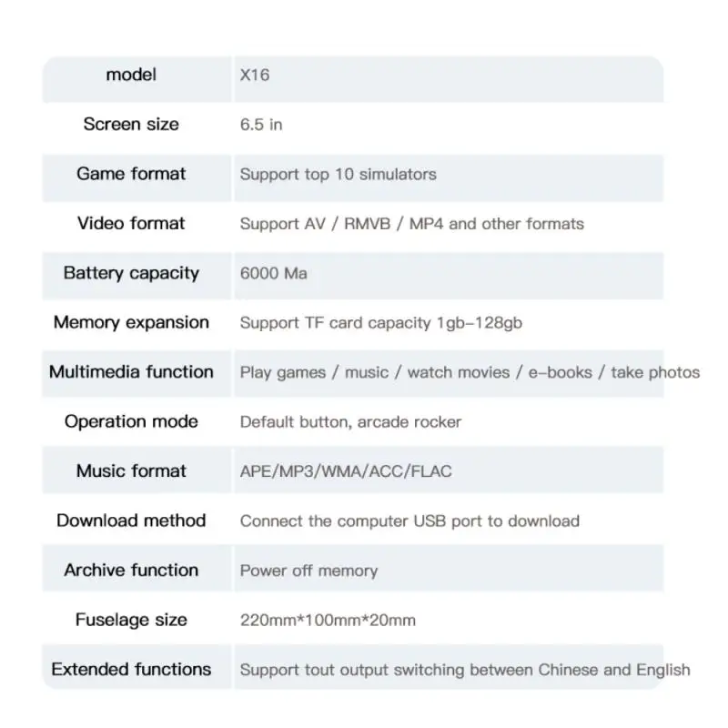Click the 'Battery capacity' label

(131, 274)
